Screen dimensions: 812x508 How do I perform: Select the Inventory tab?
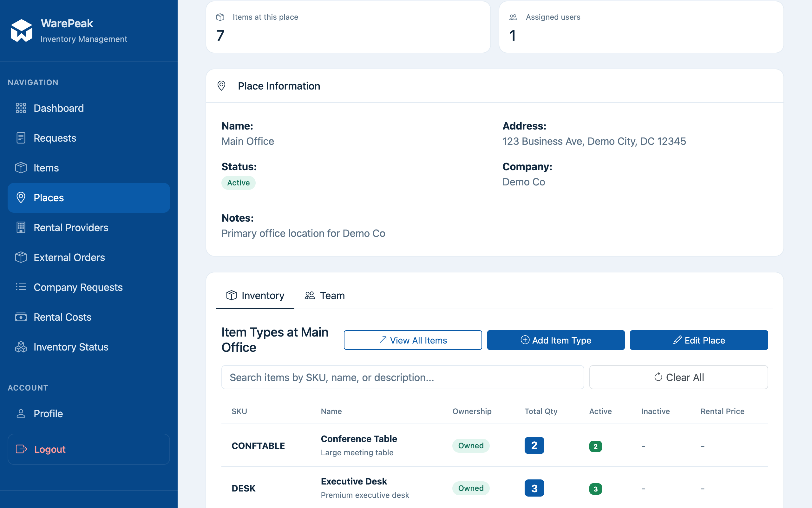click(255, 295)
